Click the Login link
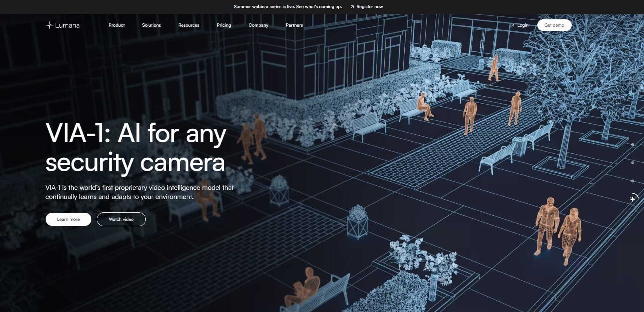644x312 pixels. (x=523, y=25)
